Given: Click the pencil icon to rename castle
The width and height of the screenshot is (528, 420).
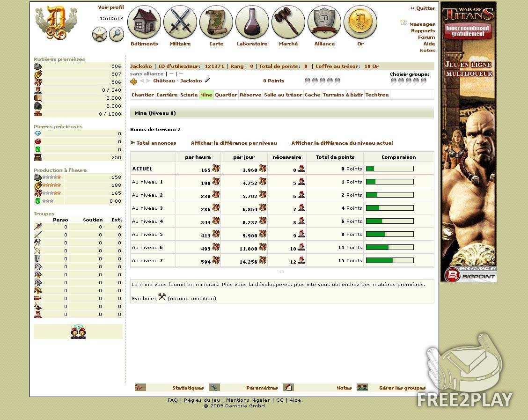Looking at the screenshot, I should coord(207,80).
